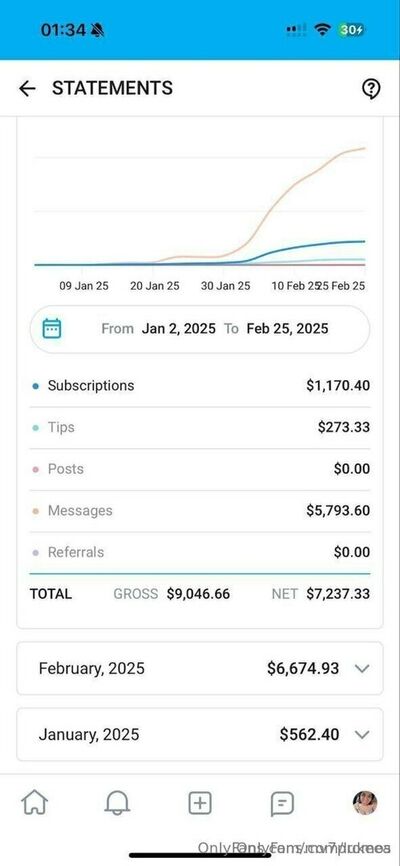The width and height of the screenshot is (400, 866).
Task: Tap the Posts earnings row
Action: pos(200,469)
